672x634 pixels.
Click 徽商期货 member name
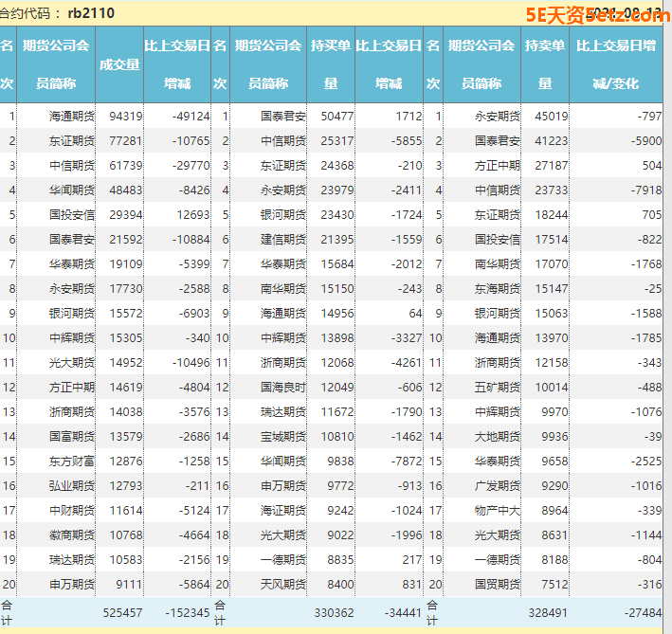[72, 535]
